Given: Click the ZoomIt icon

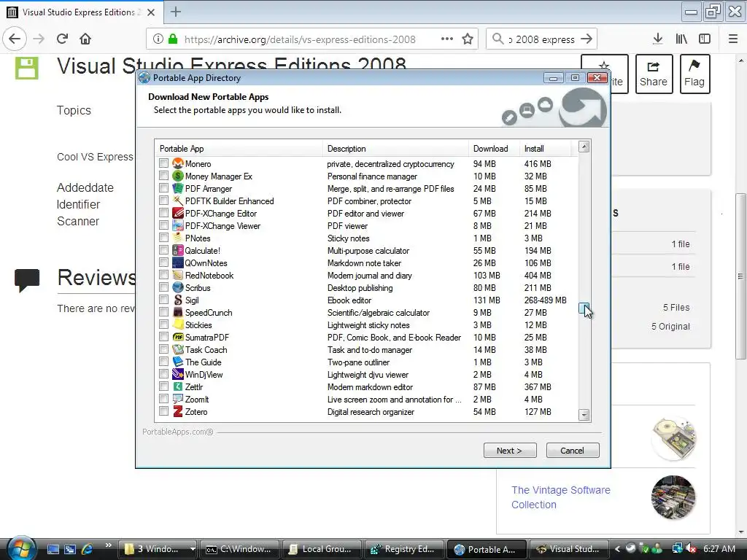Looking at the screenshot, I should coord(178,399).
